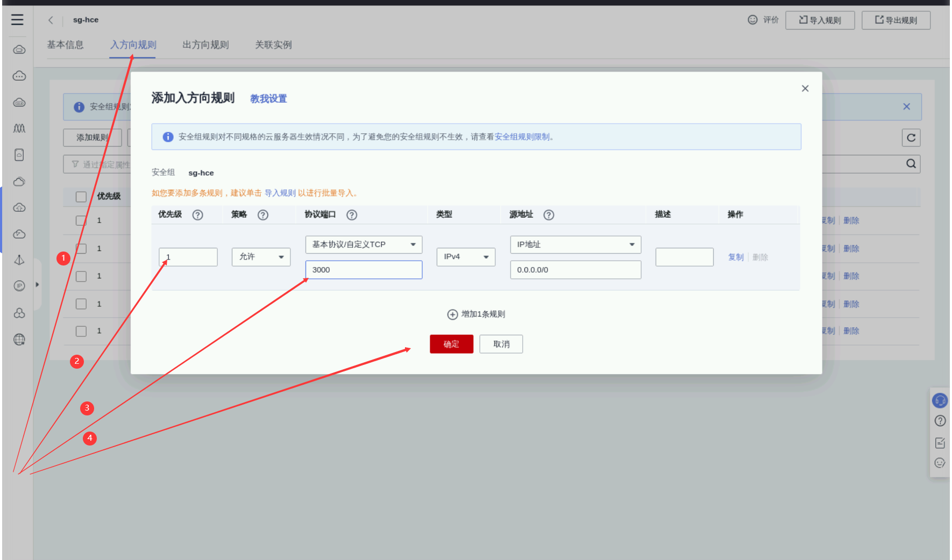Click the port field containing 3000
Screen dimensions: 952x560
tap(364, 270)
